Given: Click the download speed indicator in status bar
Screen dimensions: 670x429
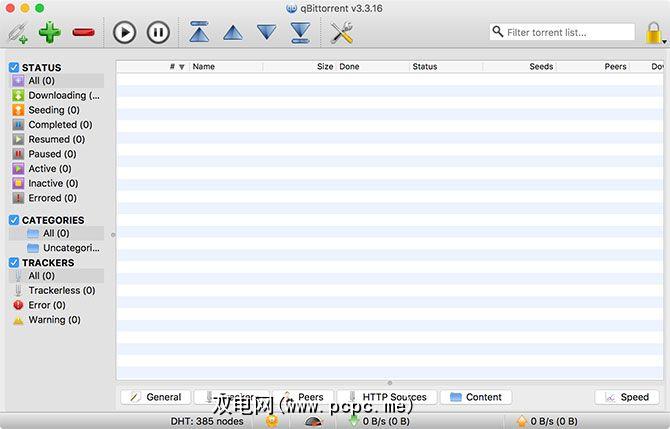Looking at the screenshot, I should (x=379, y=421).
